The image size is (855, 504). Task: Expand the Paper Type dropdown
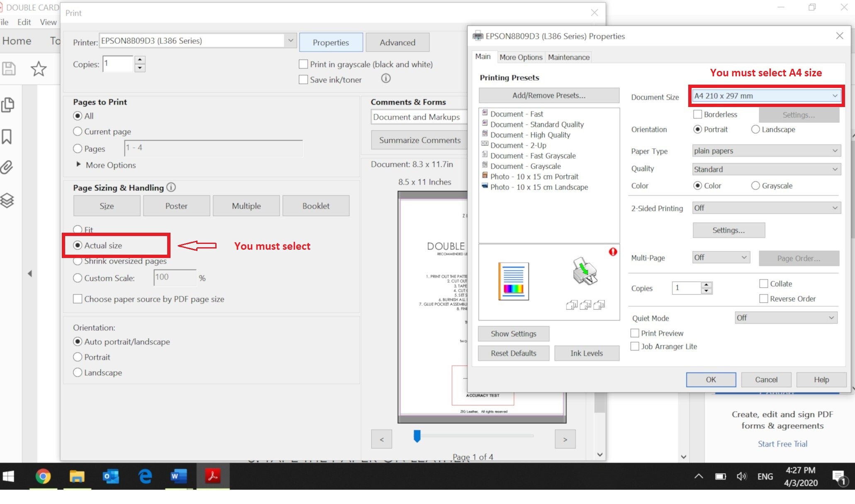767,151
